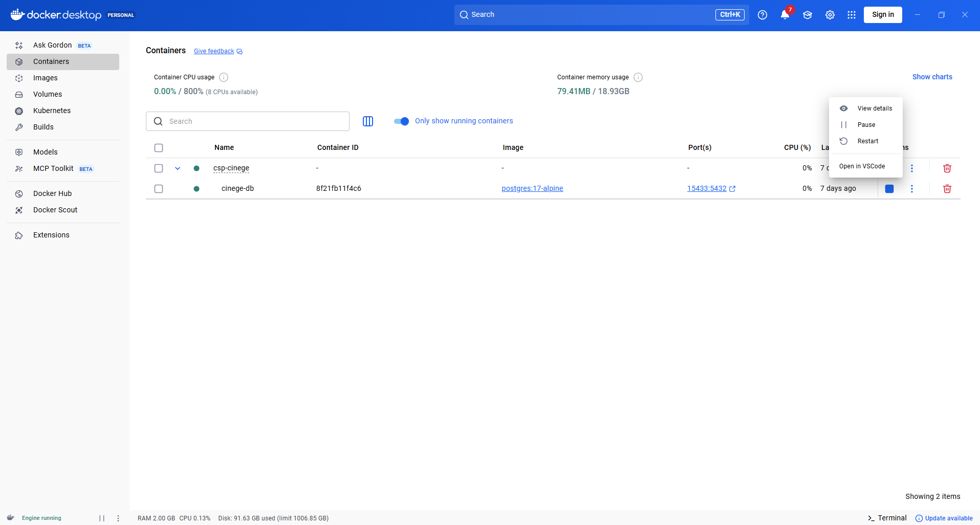
Task: Click the 79.41MB / 18.93GB memory value
Action: coord(593,91)
